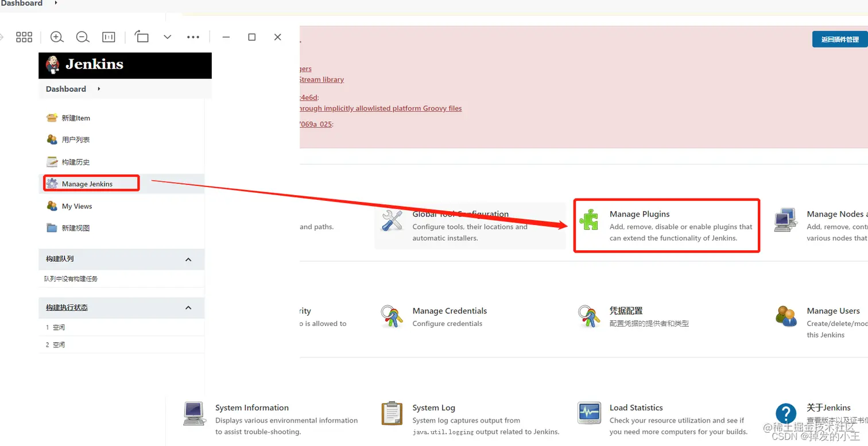Collapse the 构建执行状态 panel chevron

point(188,308)
